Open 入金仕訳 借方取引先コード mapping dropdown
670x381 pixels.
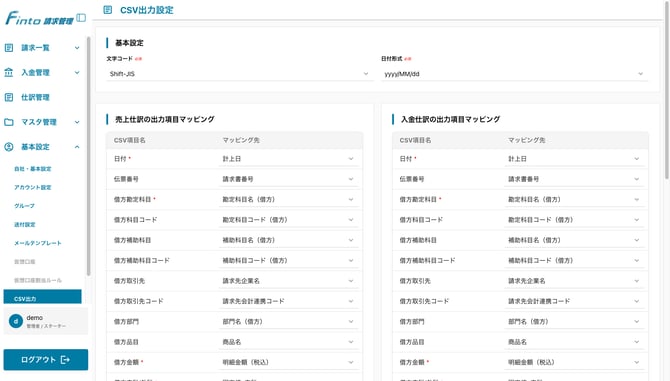point(574,302)
